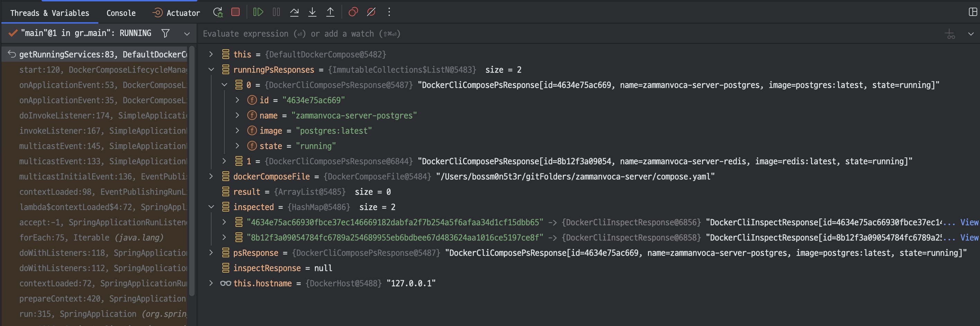Step into the method call
Viewport: 980px width, 326px height.
pyautogui.click(x=312, y=12)
